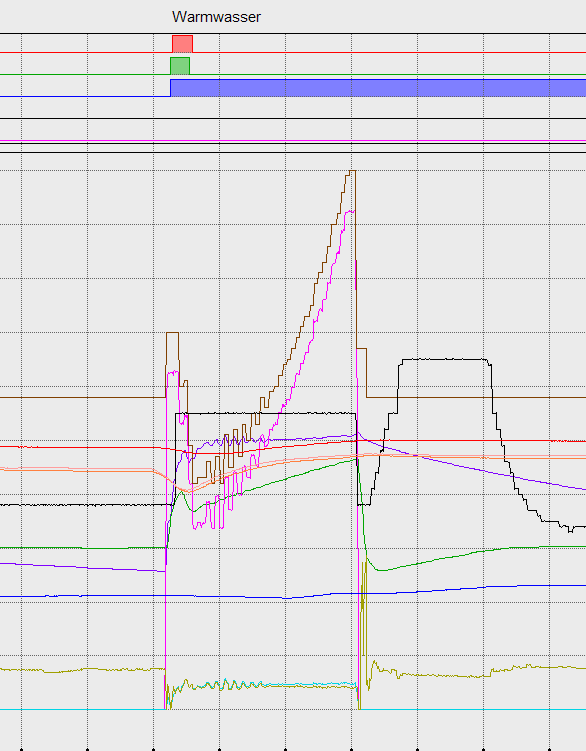Click the flat magenta line in upper band

point(293,141)
